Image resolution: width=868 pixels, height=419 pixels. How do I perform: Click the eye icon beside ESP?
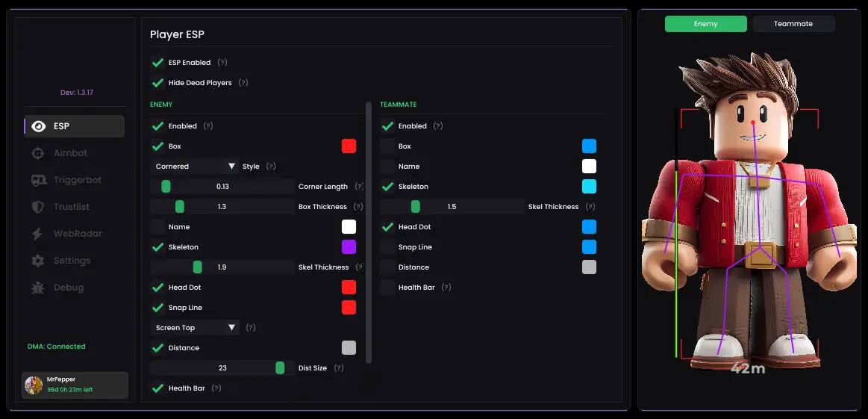click(x=38, y=126)
